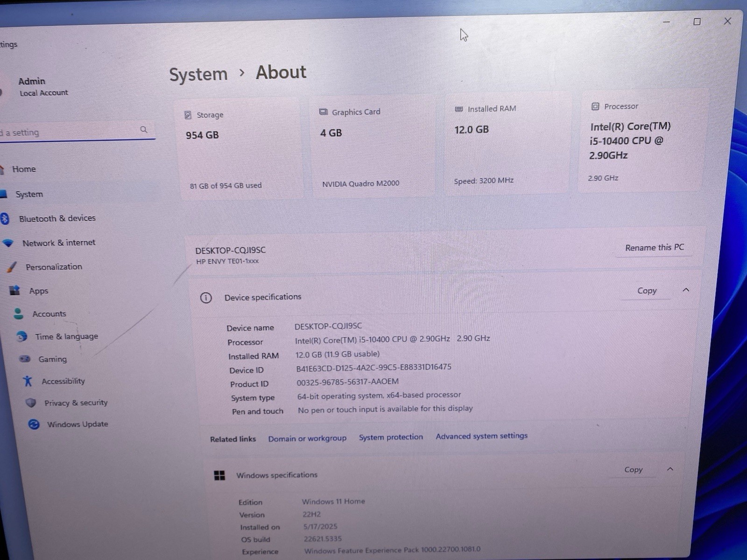Click the search magnifier icon
The height and width of the screenshot is (560, 747).
click(x=144, y=129)
